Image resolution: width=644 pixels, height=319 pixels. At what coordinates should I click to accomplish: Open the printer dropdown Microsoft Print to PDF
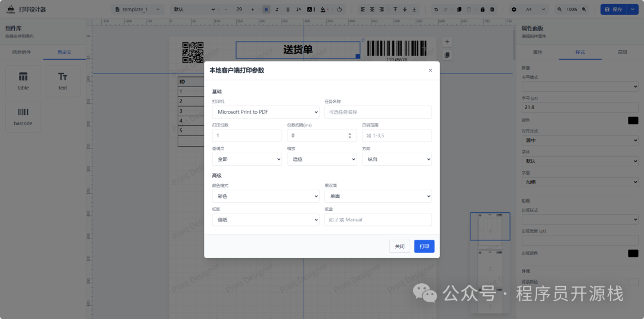pyautogui.click(x=266, y=112)
